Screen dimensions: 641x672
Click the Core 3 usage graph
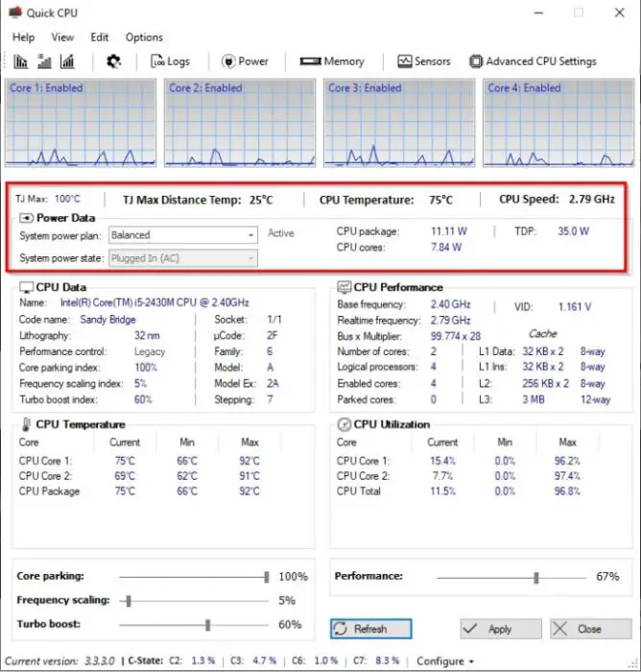[399, 123]
